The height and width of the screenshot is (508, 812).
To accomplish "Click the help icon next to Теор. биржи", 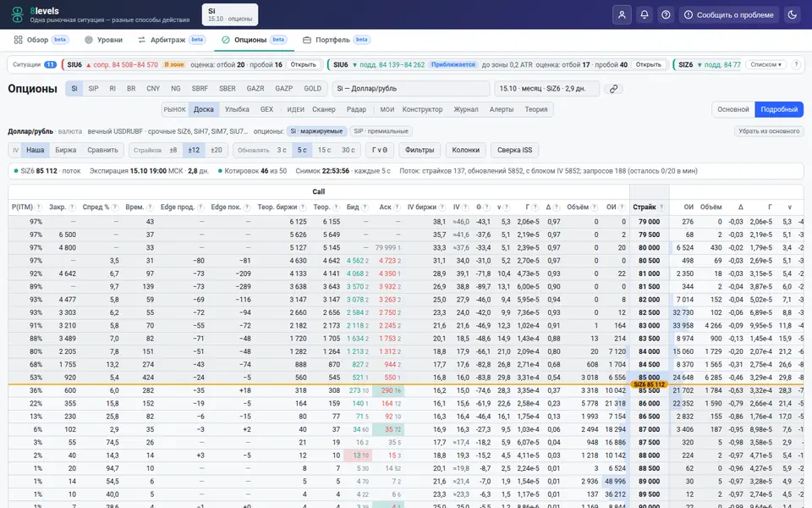I will (303, 207).
